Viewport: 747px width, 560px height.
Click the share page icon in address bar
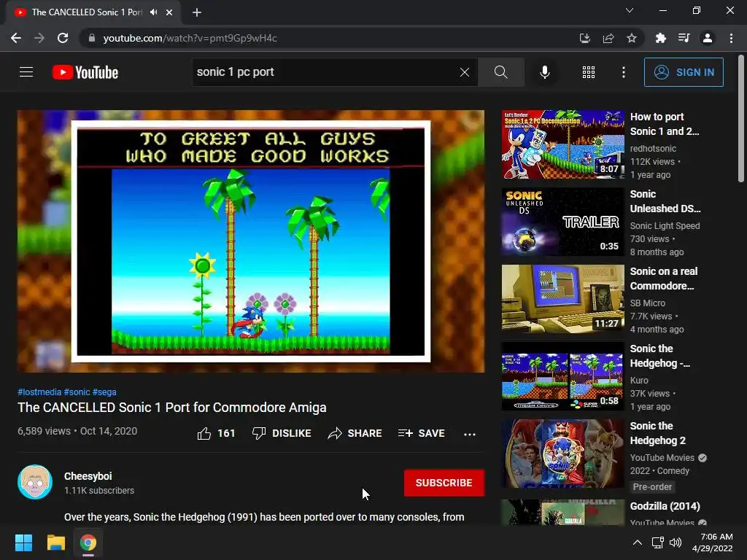(608, 38)
